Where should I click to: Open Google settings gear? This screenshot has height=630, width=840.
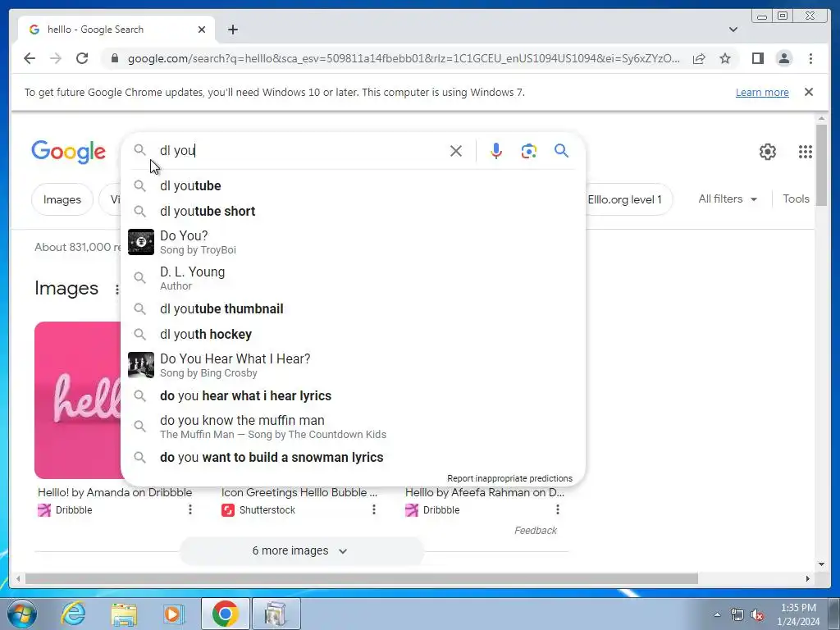(x=768, y=152)
